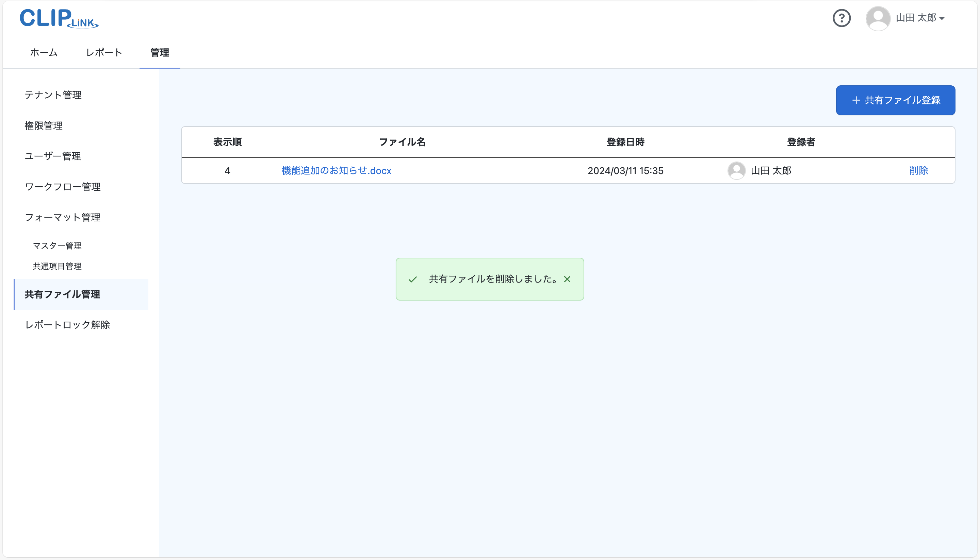Open レポートロック解除 page
This screenshot has width=980, height=560.
coord(67,325)
